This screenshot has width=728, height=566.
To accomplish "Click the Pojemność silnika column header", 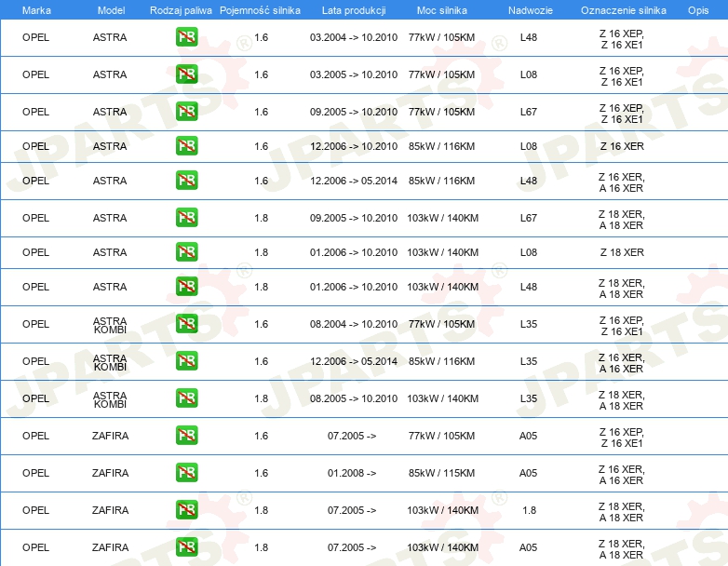I will [x=260, y=9].
